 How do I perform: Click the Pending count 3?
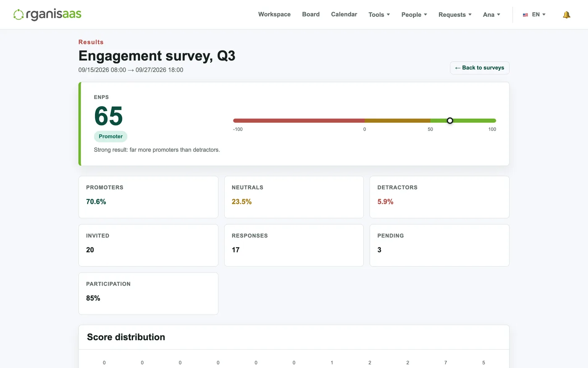[x=379, y=250]
